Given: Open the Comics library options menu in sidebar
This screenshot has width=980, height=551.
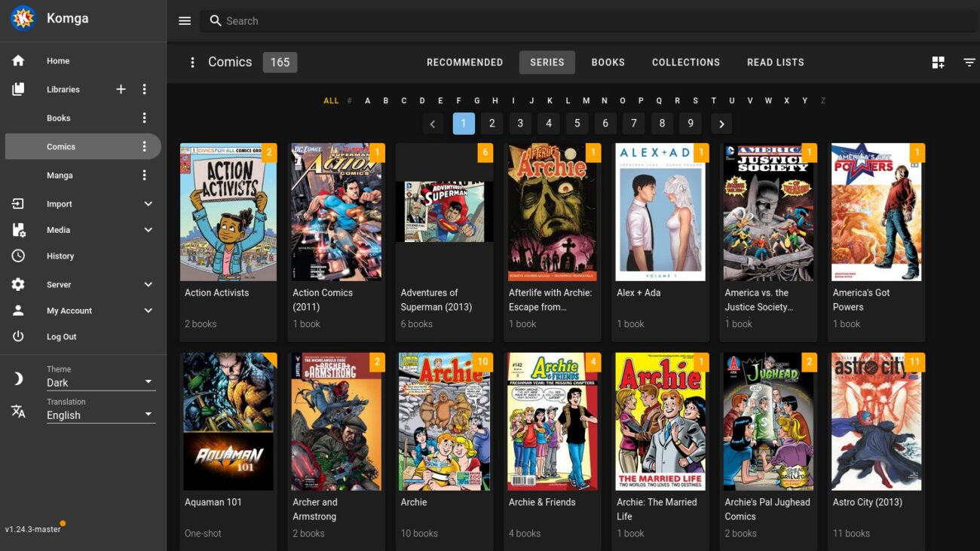Looking at the screenshot, I should pyautogui.click(x=145, y=146).
